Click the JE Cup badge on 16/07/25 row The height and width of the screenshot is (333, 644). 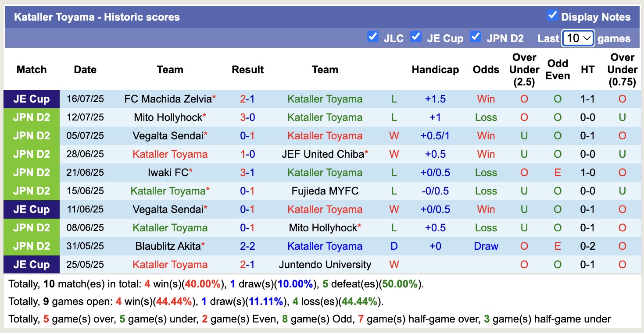31,99
